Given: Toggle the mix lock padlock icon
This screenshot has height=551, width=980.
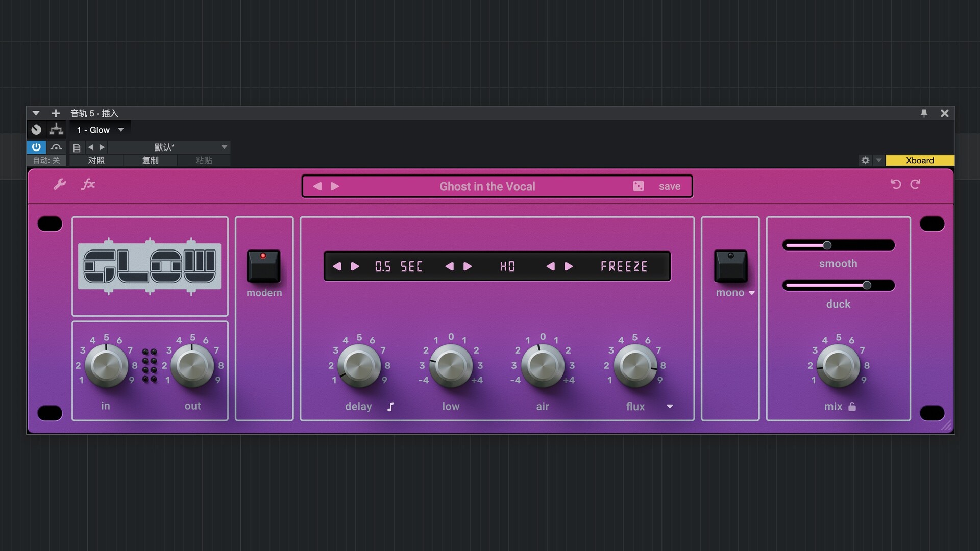Looking at the screenshot, I should [852, 407].
